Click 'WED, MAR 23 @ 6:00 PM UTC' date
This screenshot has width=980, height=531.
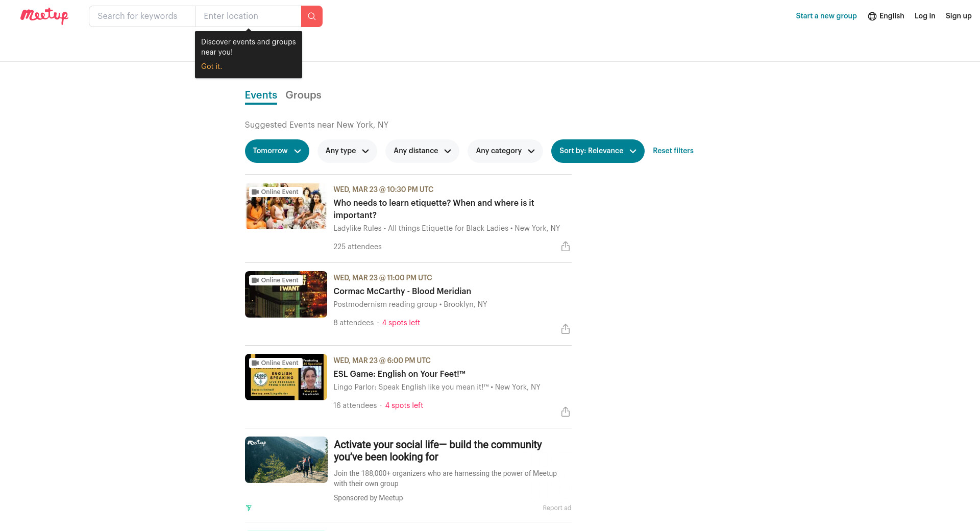tap(382, 361)
